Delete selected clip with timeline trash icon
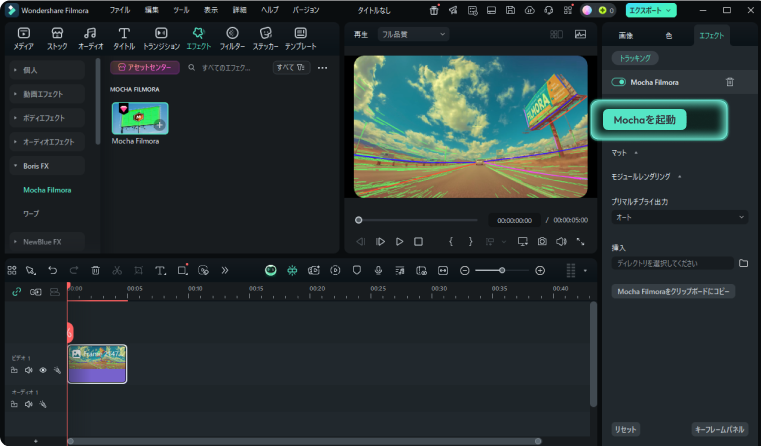Viewport: 768px width, 447px height. (96, 271)
